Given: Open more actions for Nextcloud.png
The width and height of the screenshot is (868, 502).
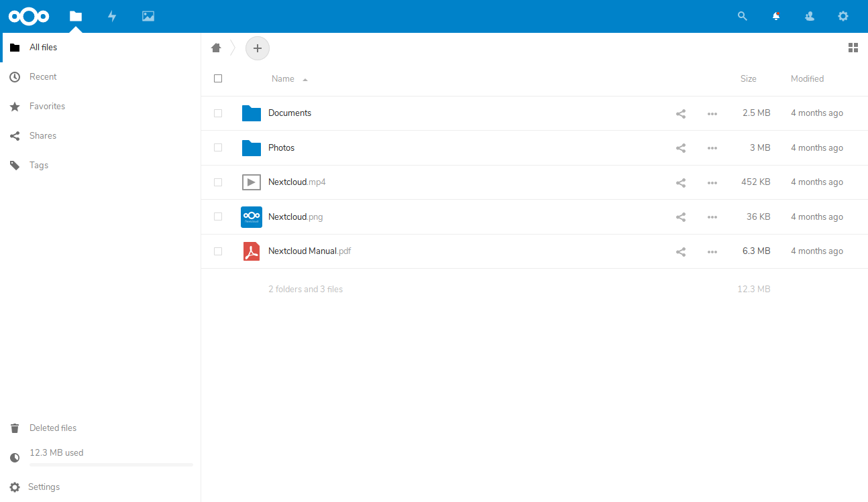Looking at the screenshot, I should pyautogui.click(x=712, y=217).
